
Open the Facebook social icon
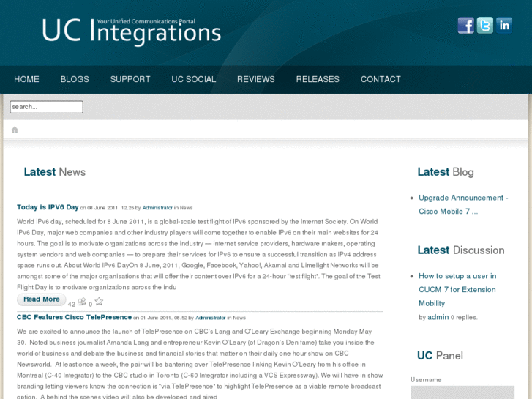[466, 26]
